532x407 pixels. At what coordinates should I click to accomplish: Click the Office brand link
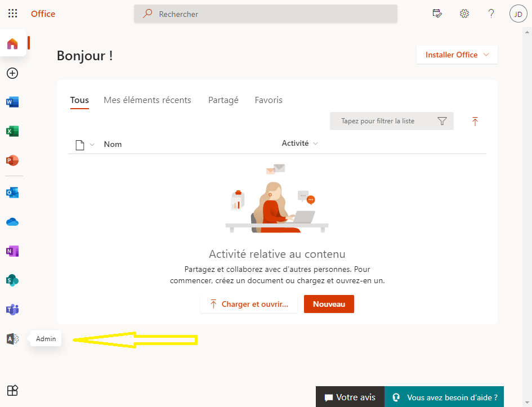[x=43, y=14]
